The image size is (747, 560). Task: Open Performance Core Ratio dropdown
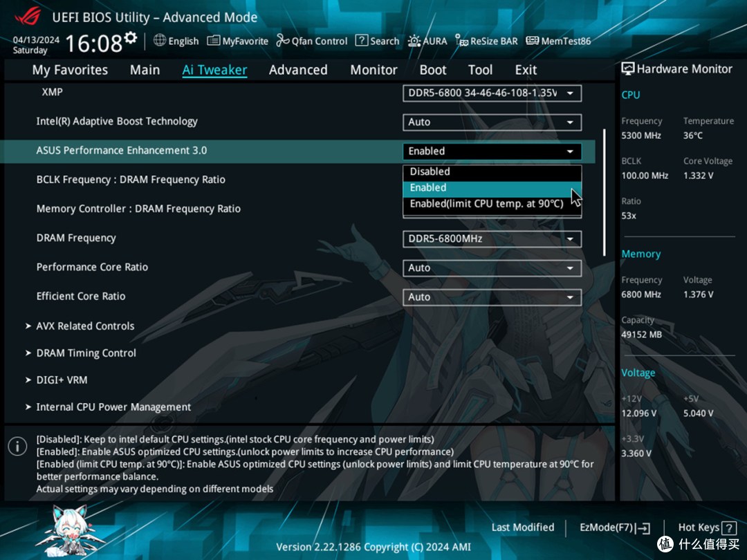[x=492, y=268]
